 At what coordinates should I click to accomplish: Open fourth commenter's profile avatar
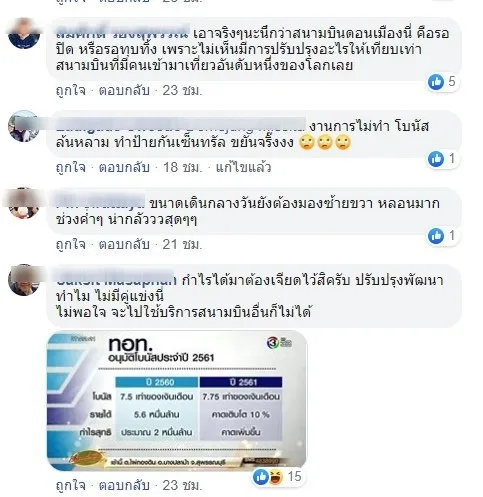tap(24, 280)
